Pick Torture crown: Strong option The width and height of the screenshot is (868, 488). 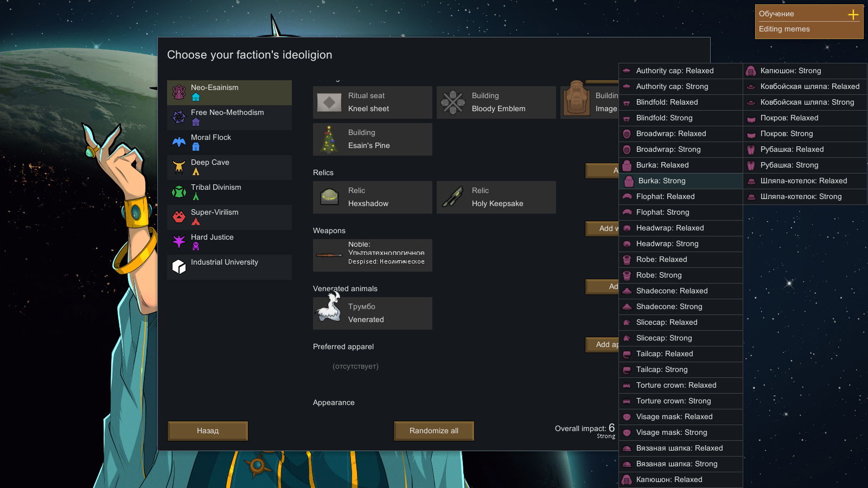tap(681, 401)
